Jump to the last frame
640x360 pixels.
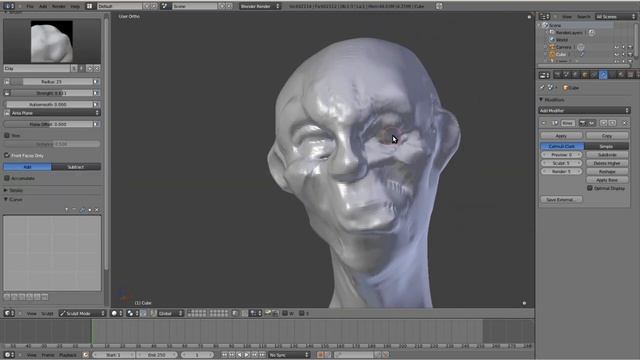coord(262,355)
